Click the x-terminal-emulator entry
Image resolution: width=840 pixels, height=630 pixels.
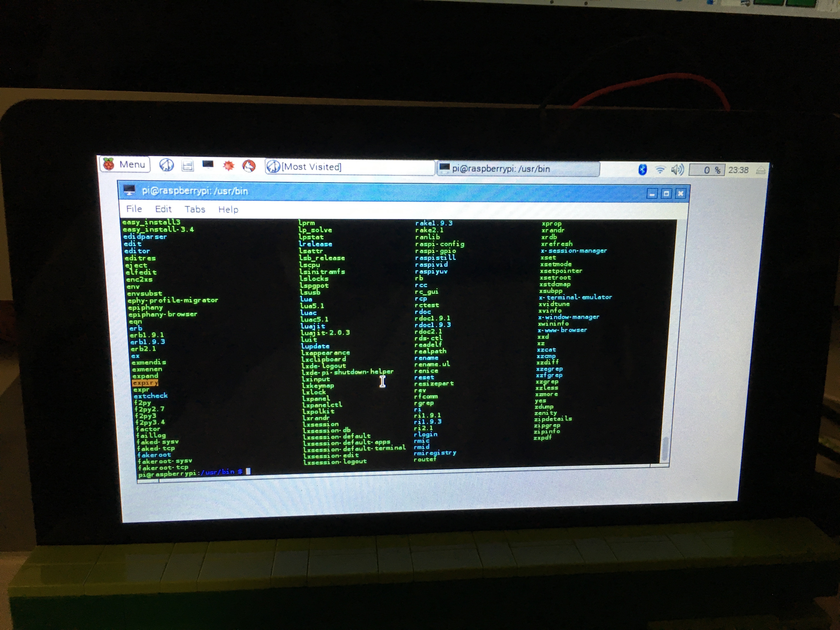coord(575,297)
